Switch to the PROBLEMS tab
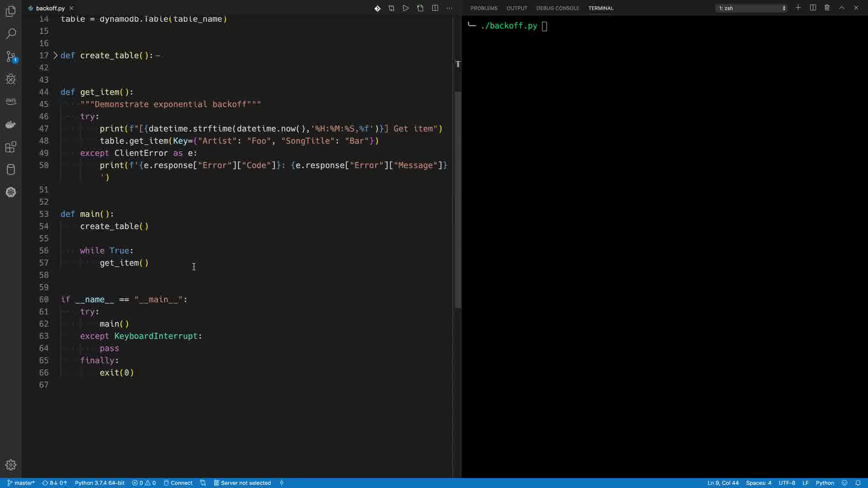Viewport: 868px width, 488px height. [x=484, y=8]
